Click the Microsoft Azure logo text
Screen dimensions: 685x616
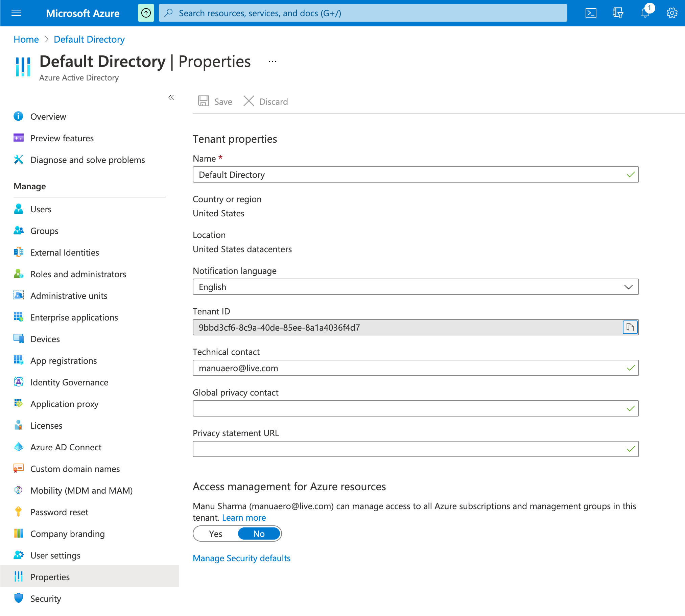click(x=82, y=13)
